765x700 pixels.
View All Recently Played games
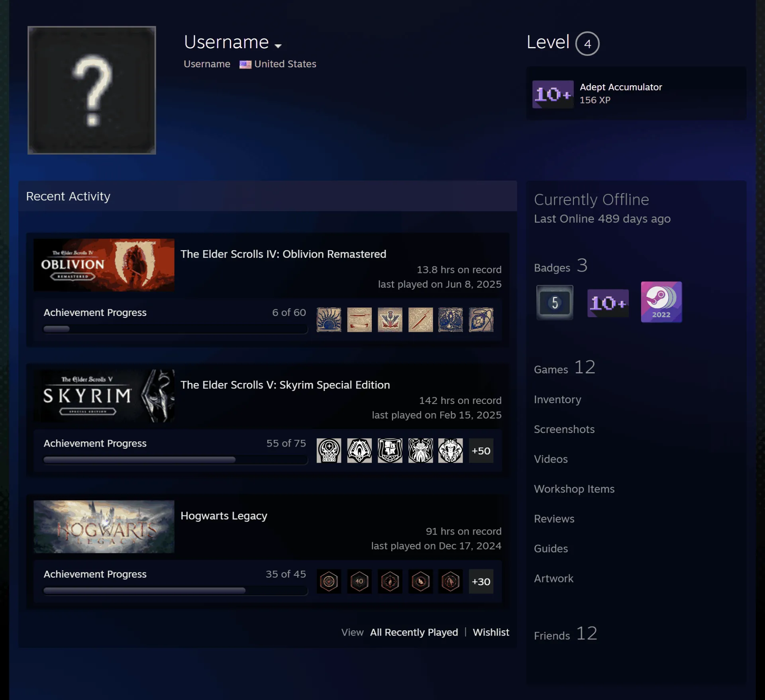pos(414,632)
